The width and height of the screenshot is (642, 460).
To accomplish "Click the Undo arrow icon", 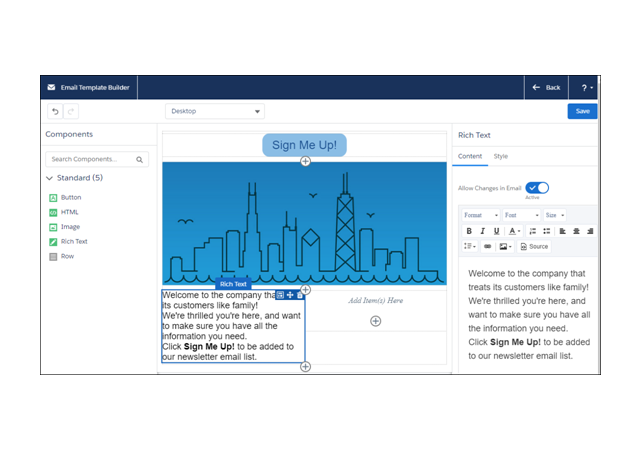I will pyautogui.click(x=55, y=112).
